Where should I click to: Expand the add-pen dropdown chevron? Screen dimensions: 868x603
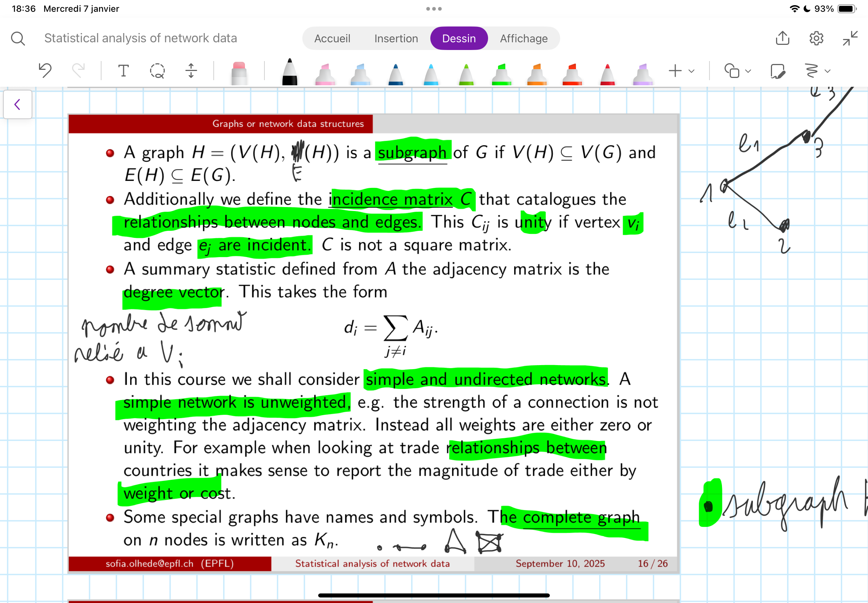pos(692,71)
